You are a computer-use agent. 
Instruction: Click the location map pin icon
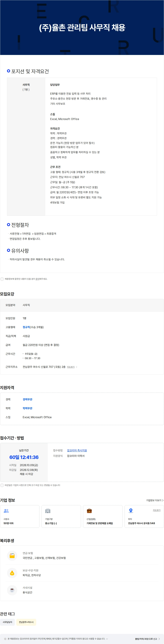click(x=131, y=511)
